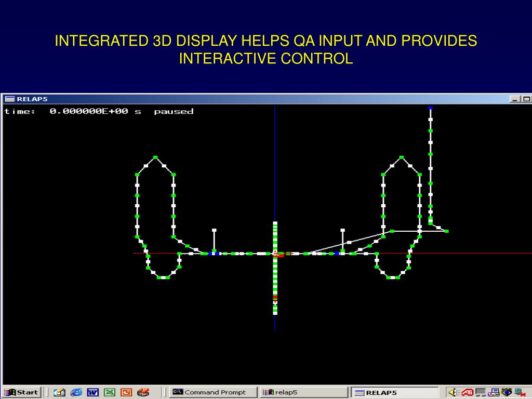Viewport: 532px width, 399px height.
Task: Click the red node at the axis center
Action: (280, 255)
